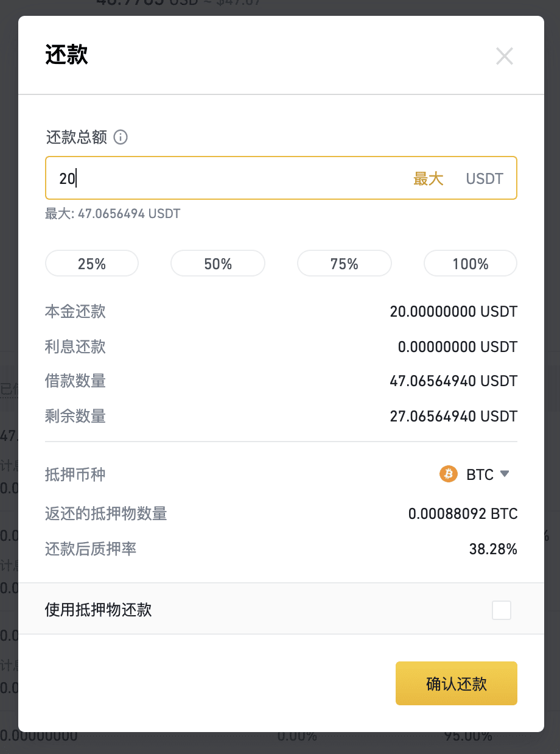This screenshot has height=754, width=560.
Task: Enable the 使用抵押物还款 checkbox
Action: click(x=502, y=610)
